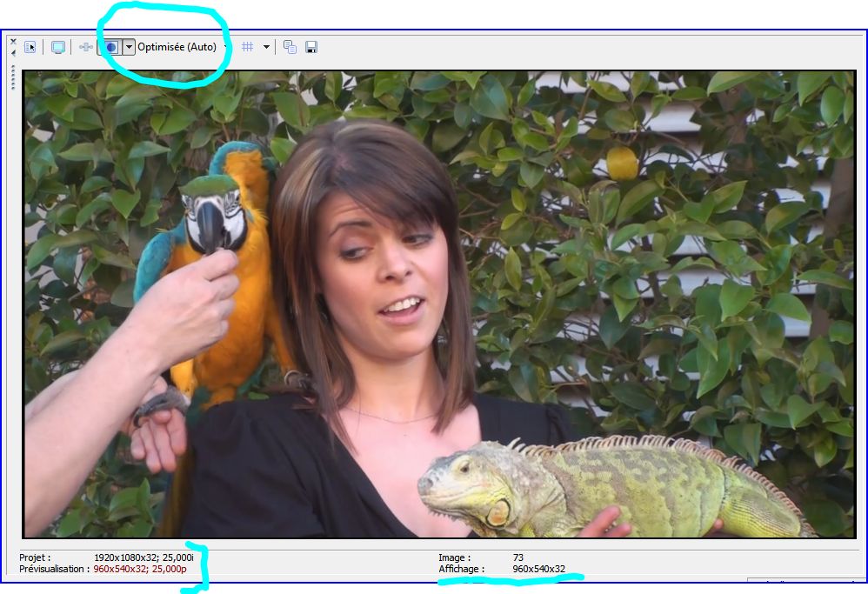Click the video output FX icon
868x594 pixels.
pos(86,48)
